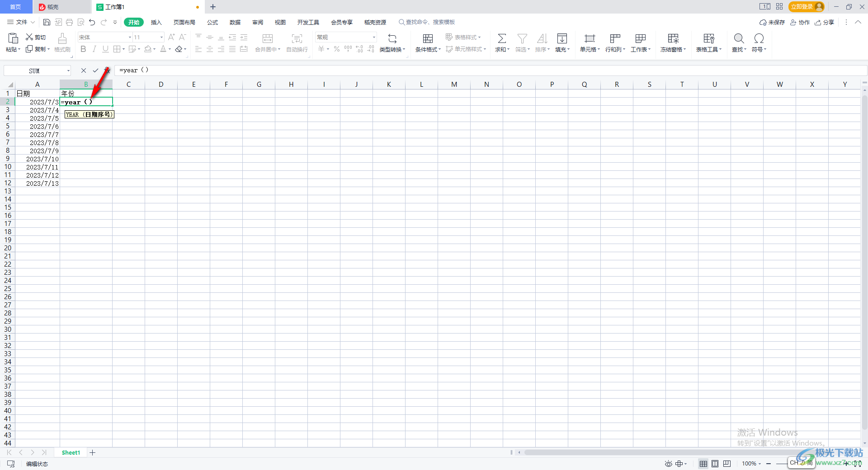Image resolution: width=868 pixels, height=470 pixels.
Task: Switch to page break preview view in status bar
Action: tap(727, 464)
